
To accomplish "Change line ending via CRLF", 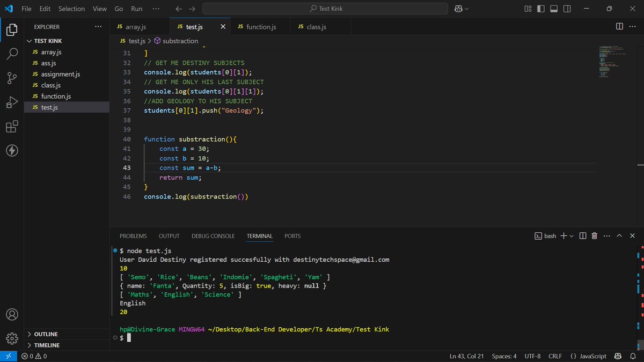I will click(x=555, y=356).
